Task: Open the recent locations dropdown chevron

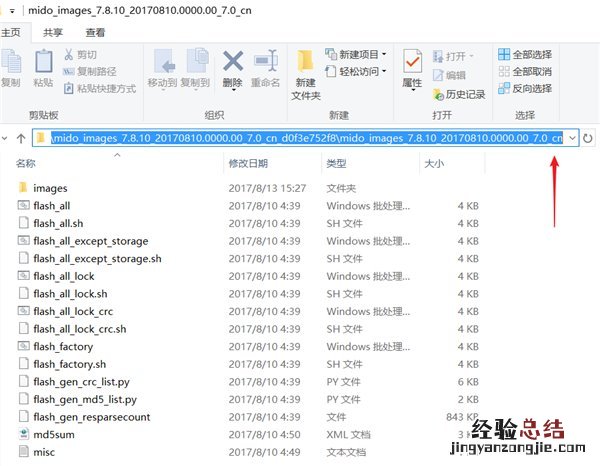Action: [5, 138]
